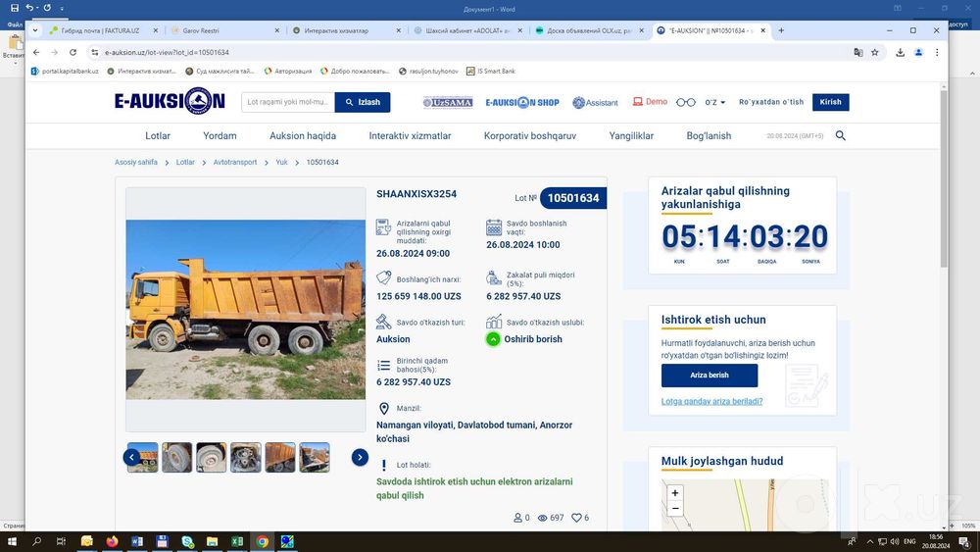
Task: Bookmark this page with star icon
Action: click(875, 53)
